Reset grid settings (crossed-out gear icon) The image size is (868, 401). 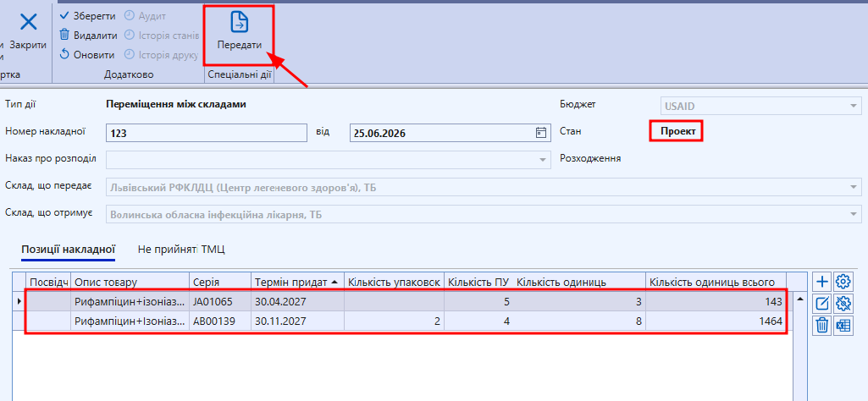(x=843, y=303)
